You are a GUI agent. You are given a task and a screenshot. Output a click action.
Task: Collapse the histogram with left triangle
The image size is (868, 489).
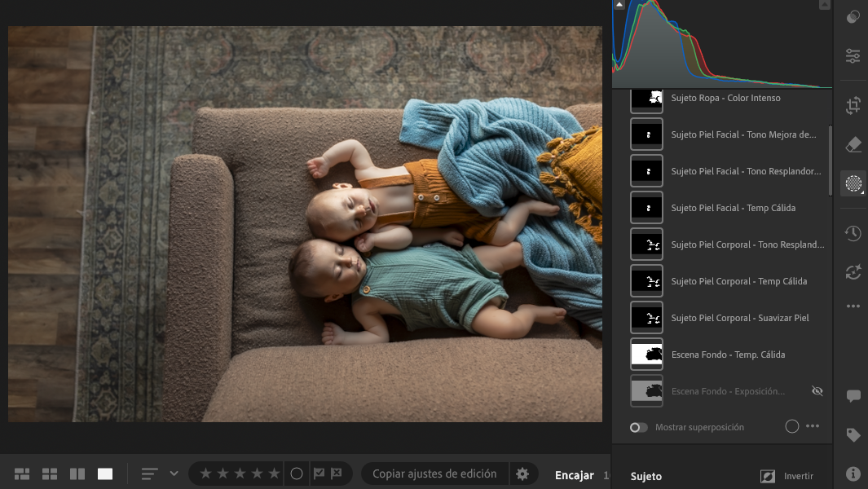[x=619, y=5]
